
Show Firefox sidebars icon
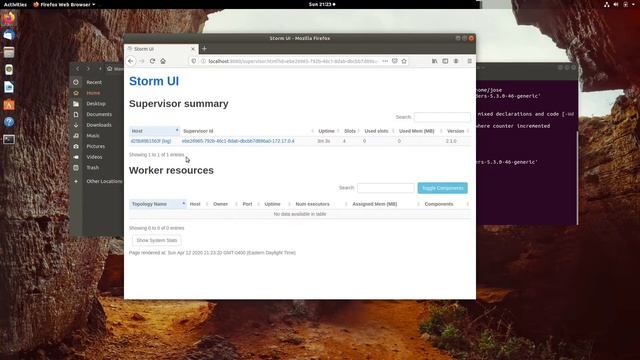coord(445,61)
